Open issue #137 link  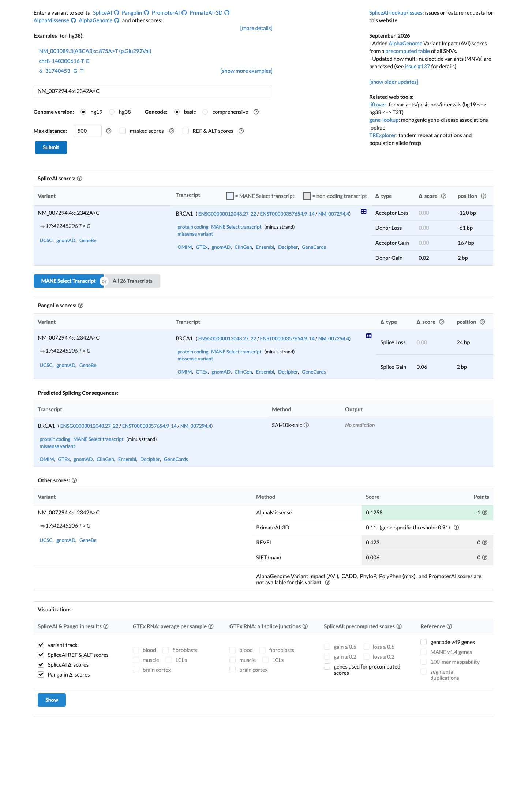tap(417, 67)
